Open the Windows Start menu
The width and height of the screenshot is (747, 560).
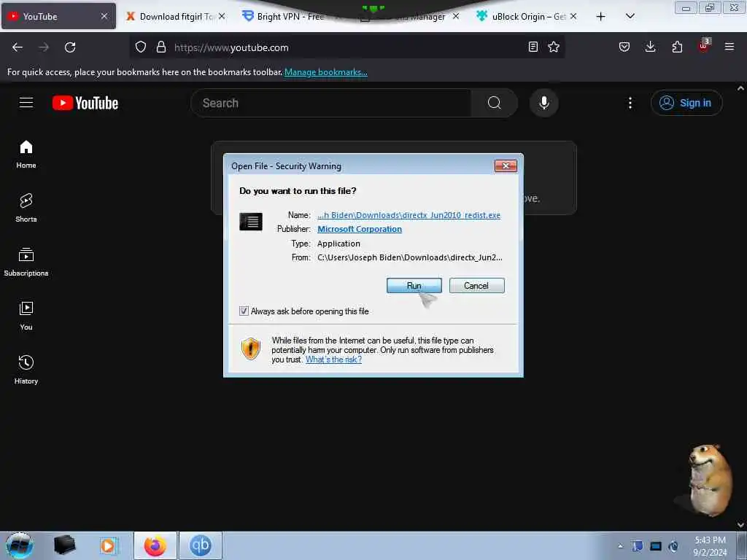point(20,545)
